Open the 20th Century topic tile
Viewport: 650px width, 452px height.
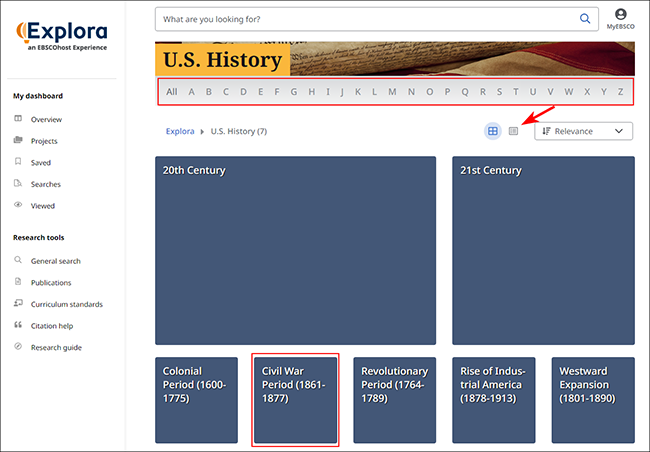(x=295, y=250)
